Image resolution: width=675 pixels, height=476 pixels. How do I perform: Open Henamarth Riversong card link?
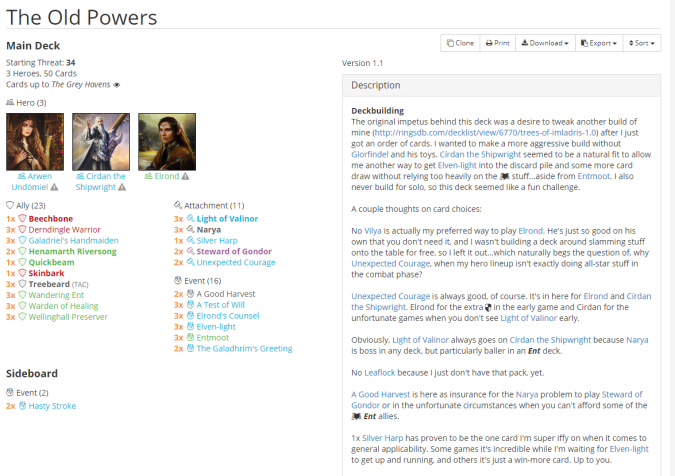tap(72, 251)
